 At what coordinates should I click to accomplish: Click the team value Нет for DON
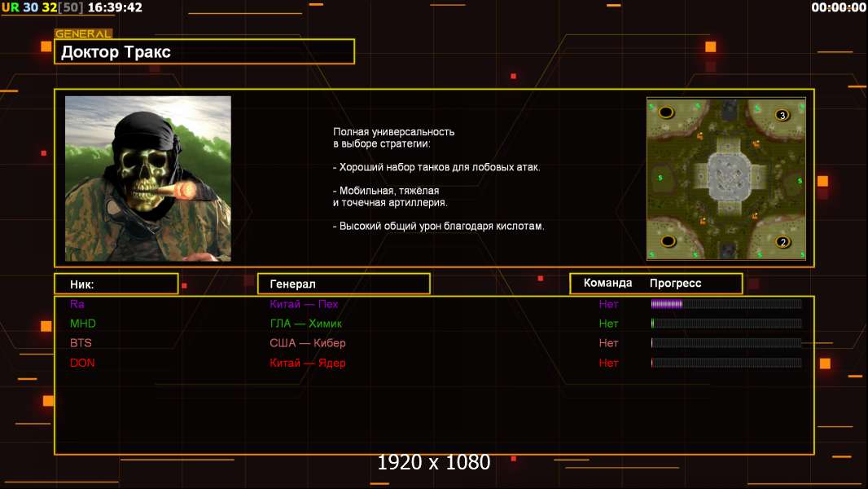pos(608,363)
